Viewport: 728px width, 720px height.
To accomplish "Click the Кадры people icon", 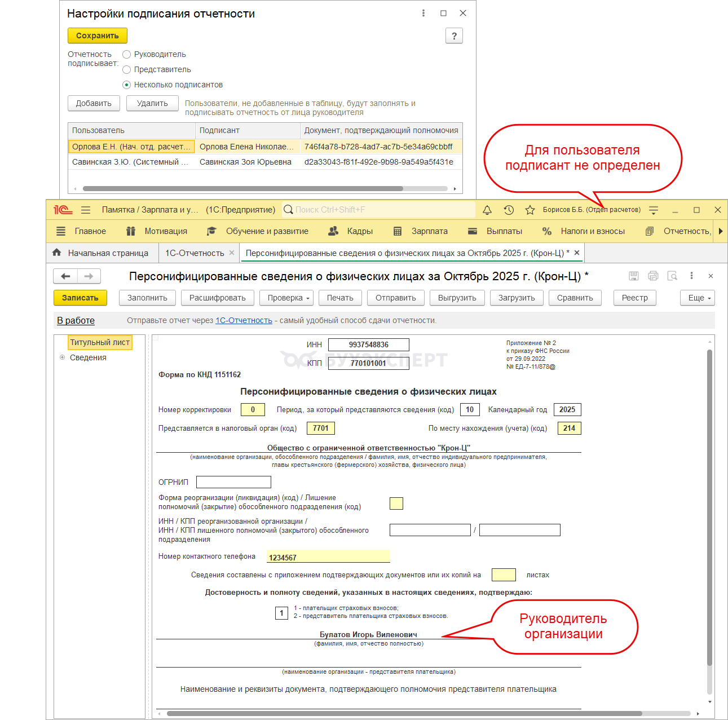I will [x=333, y=231].
